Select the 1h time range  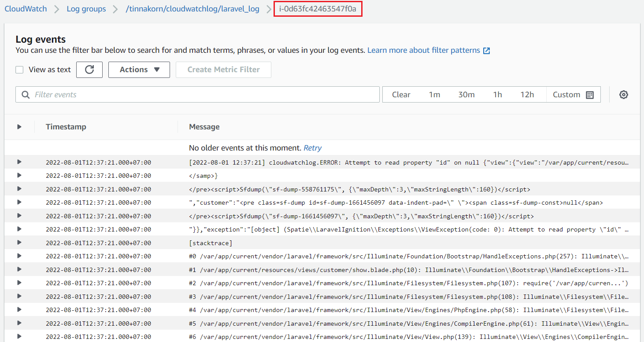[x=497, y=95]
